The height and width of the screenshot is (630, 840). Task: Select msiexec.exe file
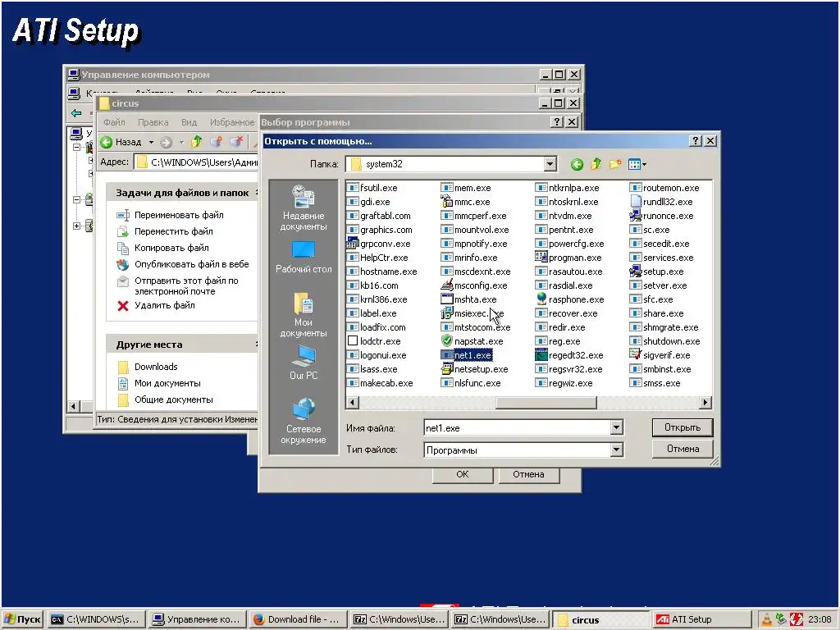click(x=472, y=313)
